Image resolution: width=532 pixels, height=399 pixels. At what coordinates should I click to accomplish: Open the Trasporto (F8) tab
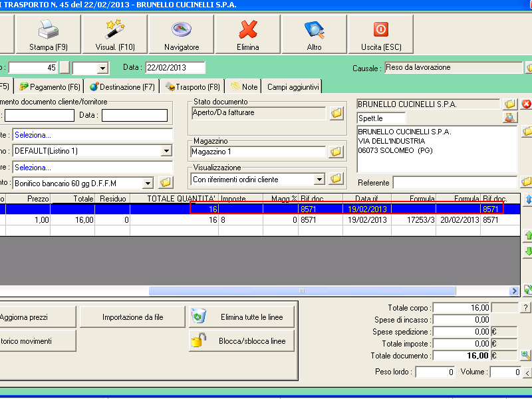[x=192, y=87]
